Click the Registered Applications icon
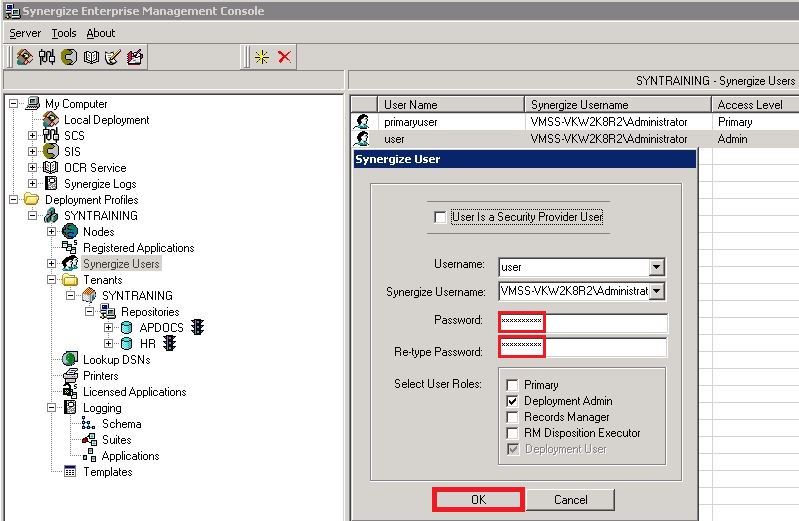This screenshot has height=521, width=799. point(69,247)
